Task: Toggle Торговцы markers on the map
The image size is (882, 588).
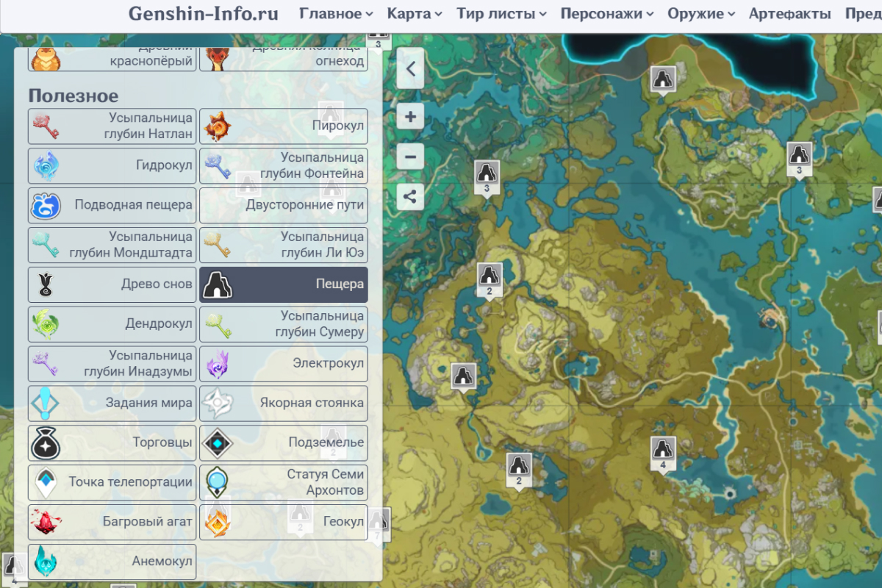Action: [x=112, y=443]
